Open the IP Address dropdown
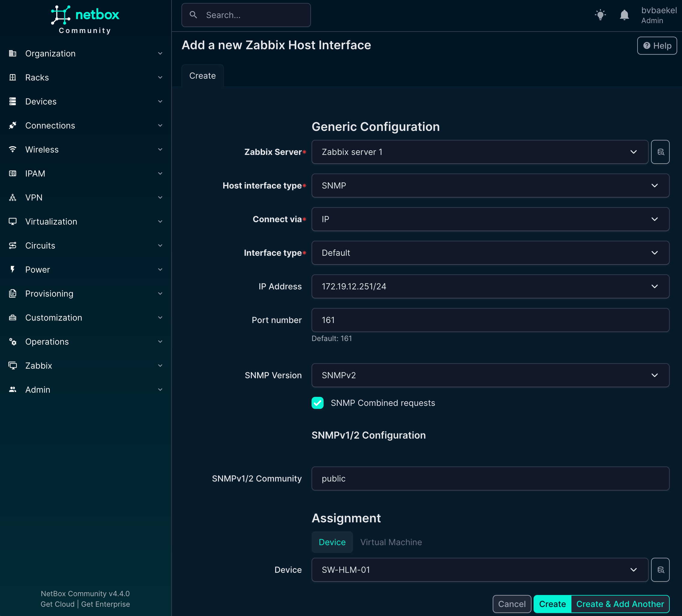 tap(490, 286)
